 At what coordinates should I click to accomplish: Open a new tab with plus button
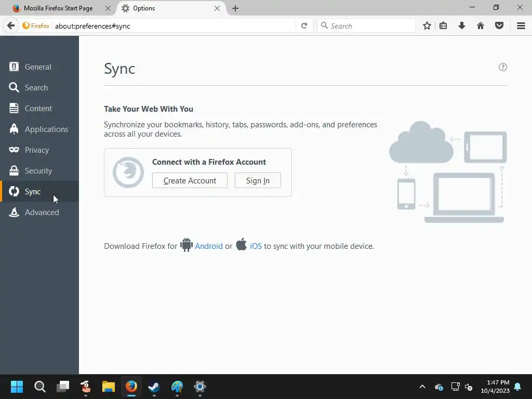(x=235, y=8)
